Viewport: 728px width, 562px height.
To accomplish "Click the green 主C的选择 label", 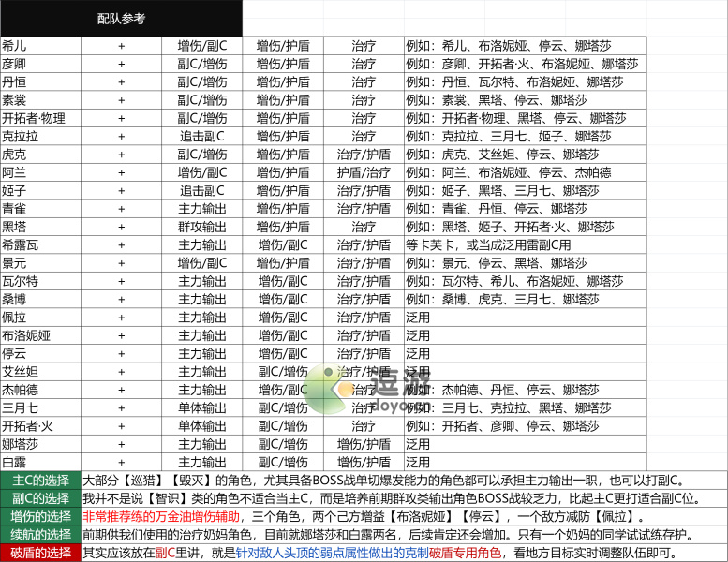I will (x=41, y=481).
